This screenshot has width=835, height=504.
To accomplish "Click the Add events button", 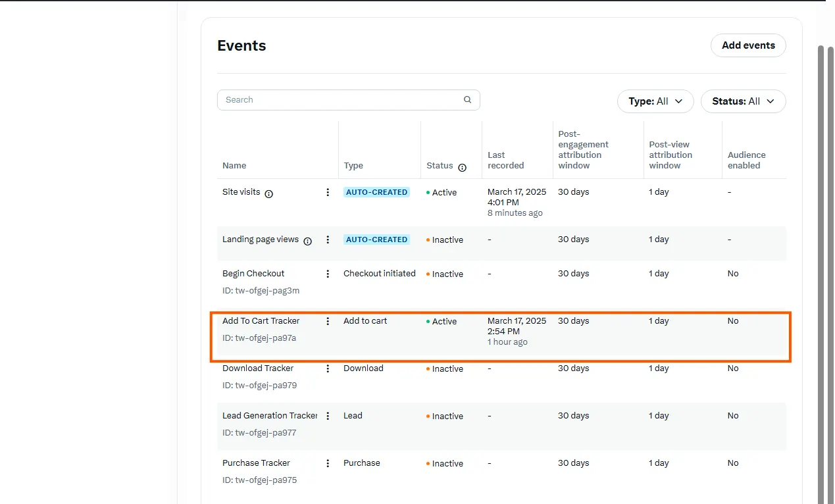I will pyautogui.click(x=749, y=45).
